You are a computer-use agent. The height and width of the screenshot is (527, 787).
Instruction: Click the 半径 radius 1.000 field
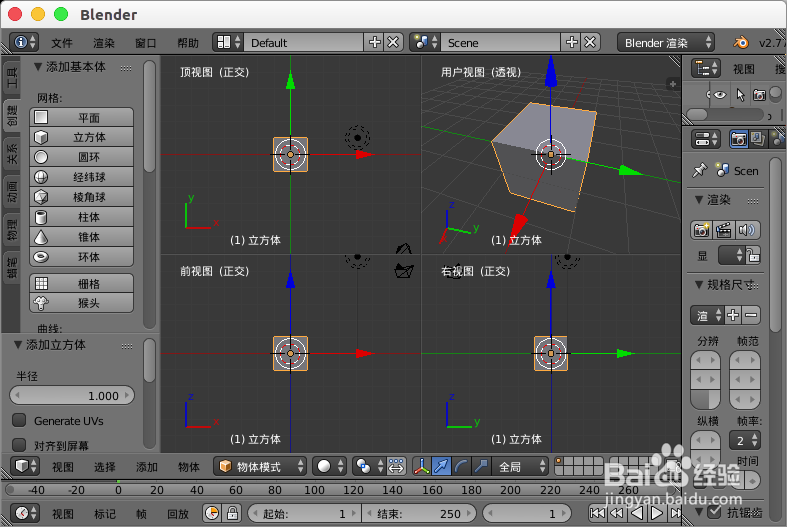coord(72,396)
